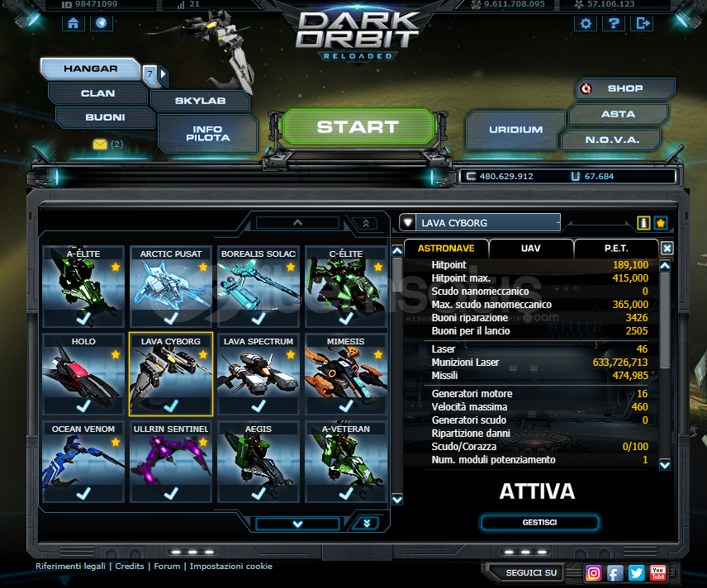The width and height of the screenshot is (707, 588).
Task: Click the green START button
Action: click(x=358, y=126)
